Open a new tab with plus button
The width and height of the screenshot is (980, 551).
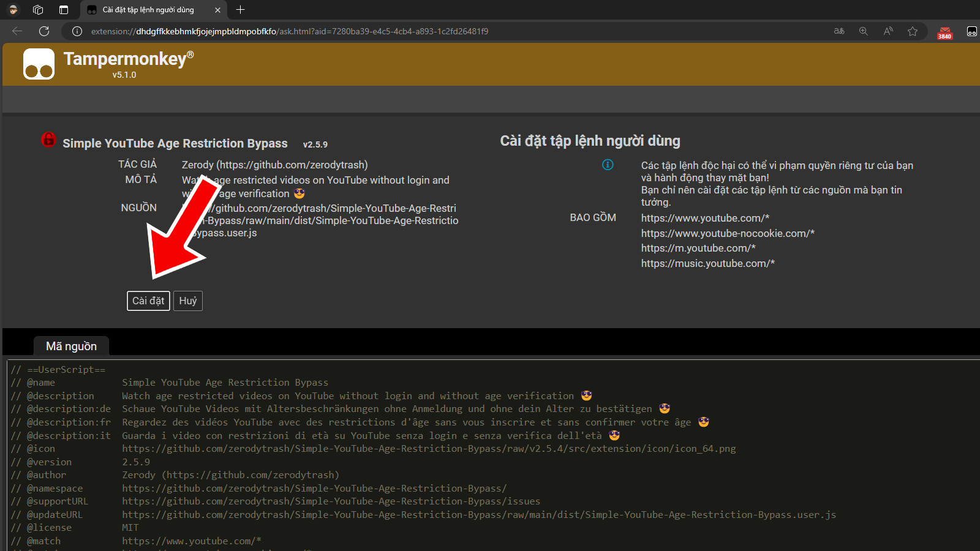point(240,10)
